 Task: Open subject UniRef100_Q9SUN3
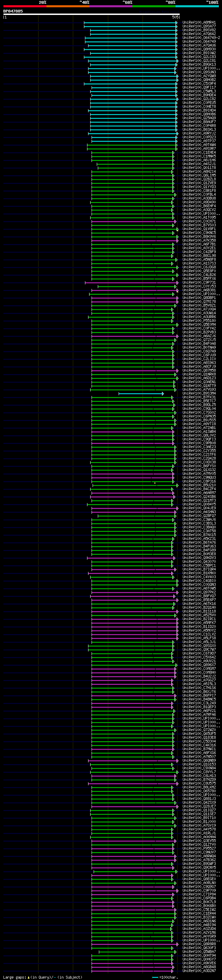[199, 72]
